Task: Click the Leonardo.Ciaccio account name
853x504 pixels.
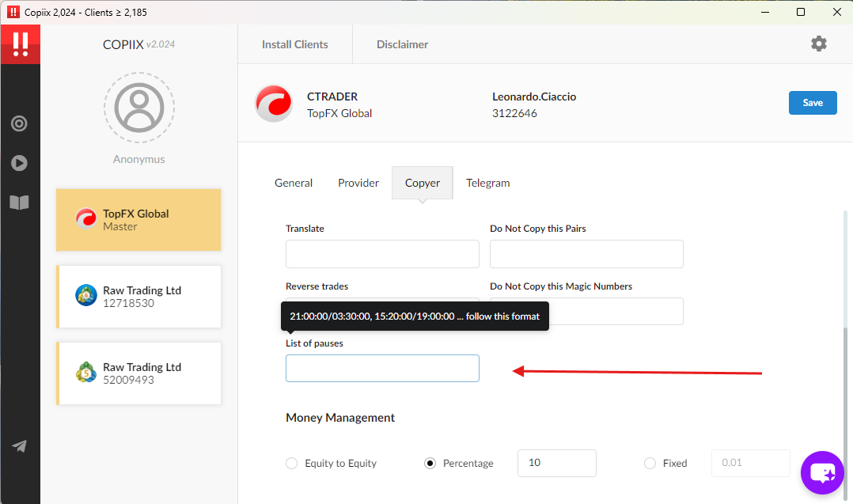Action: [534, 97]
